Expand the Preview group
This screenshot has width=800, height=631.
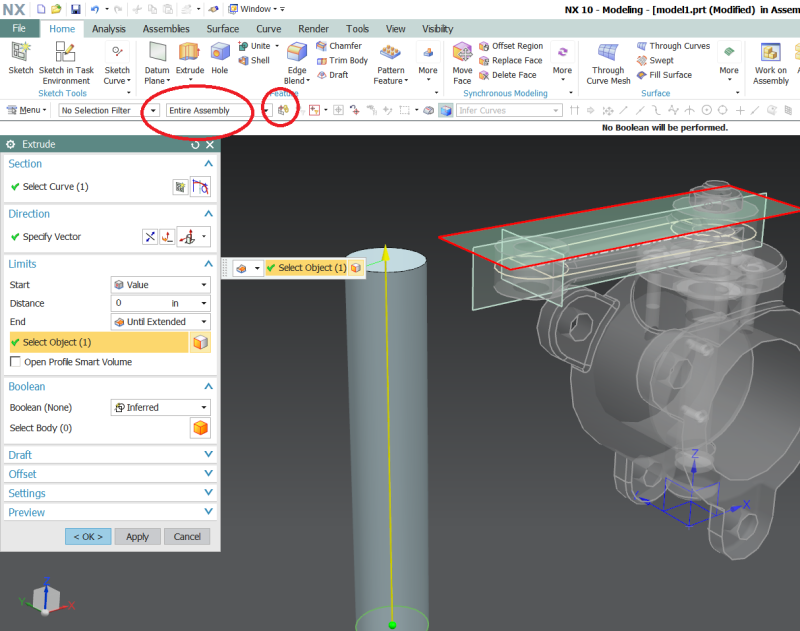208,512
